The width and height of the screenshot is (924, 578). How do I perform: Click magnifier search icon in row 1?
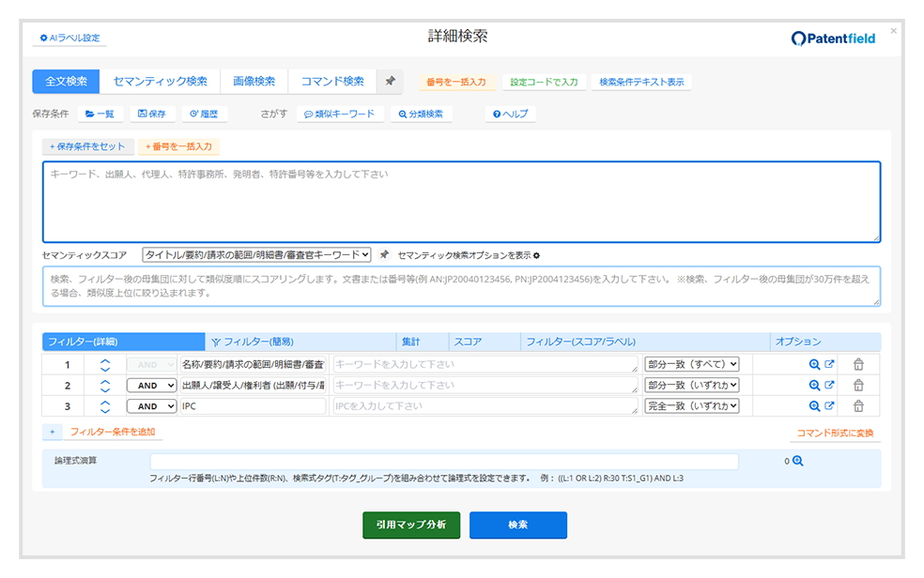point(814,364)
